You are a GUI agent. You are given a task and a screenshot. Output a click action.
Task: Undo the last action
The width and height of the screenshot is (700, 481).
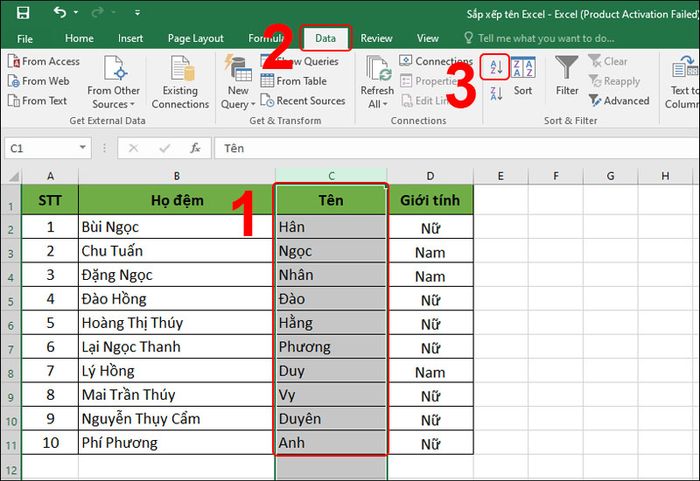click(x=60, y=12)
